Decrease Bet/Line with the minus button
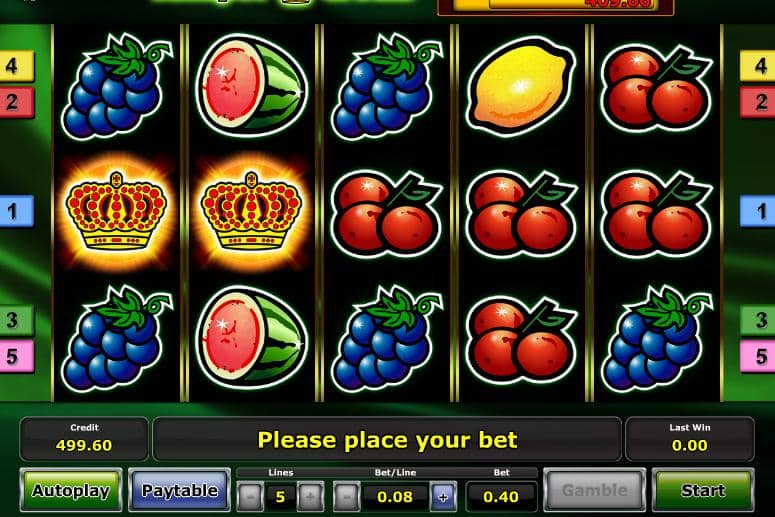This screenshot has width=775, height=517. tap(346, 496)
